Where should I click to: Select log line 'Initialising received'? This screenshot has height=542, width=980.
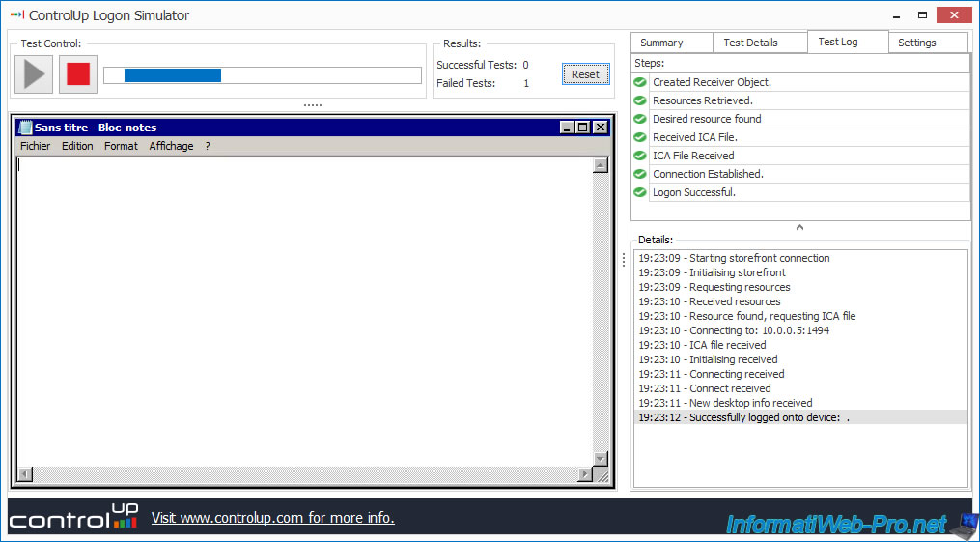pyautogui.click(x=708, y=359)
